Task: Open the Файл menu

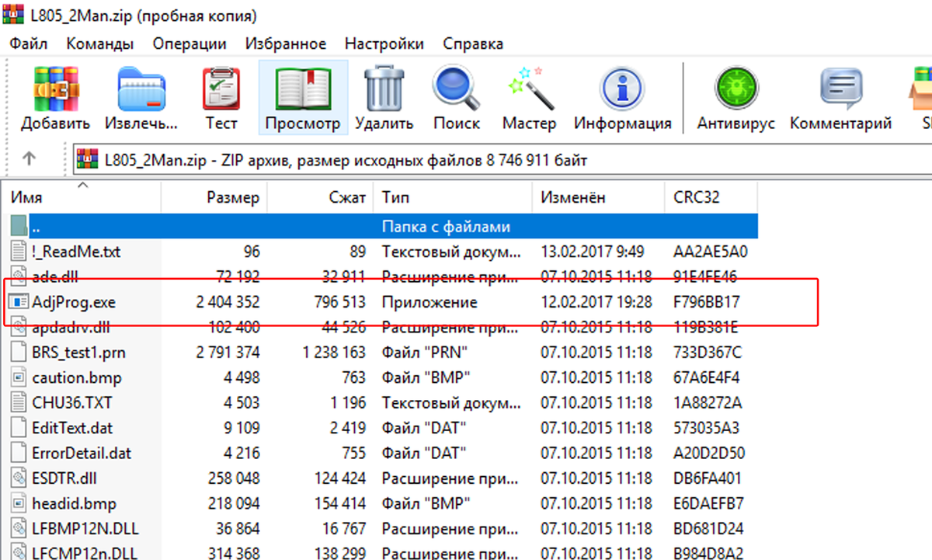Action: pyautogui.click(x=29, y=43)
